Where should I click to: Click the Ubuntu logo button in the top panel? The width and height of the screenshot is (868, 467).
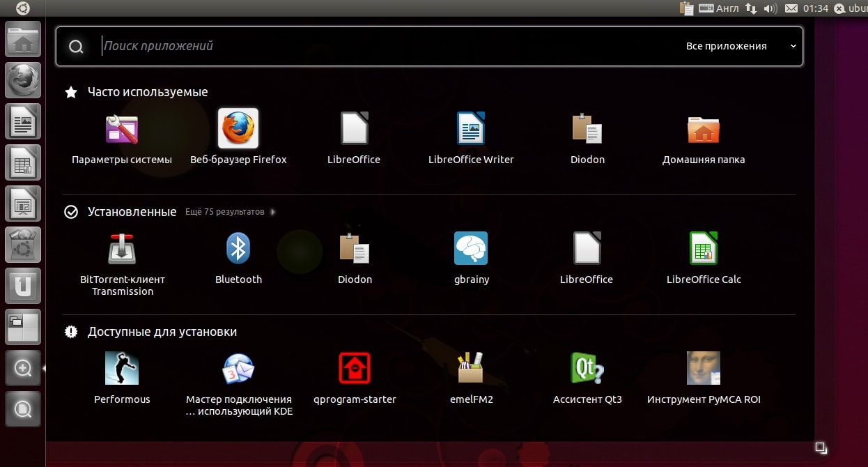coord(23,8)
